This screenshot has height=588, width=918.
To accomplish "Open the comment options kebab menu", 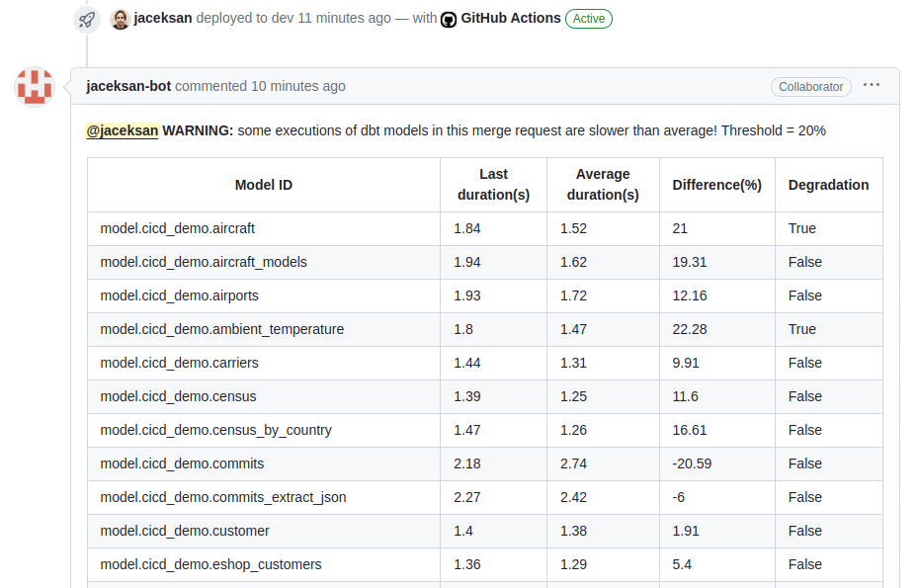I will 872,85.
